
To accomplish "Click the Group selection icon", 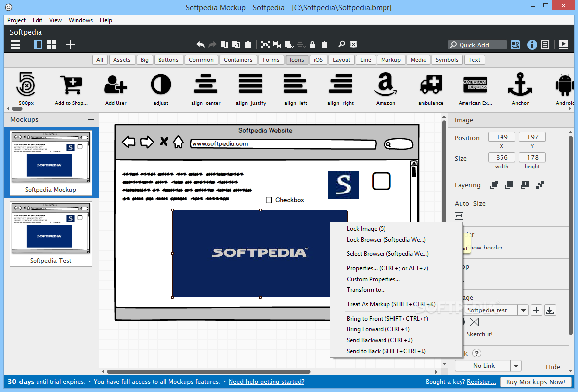I will tap(265, 44).
